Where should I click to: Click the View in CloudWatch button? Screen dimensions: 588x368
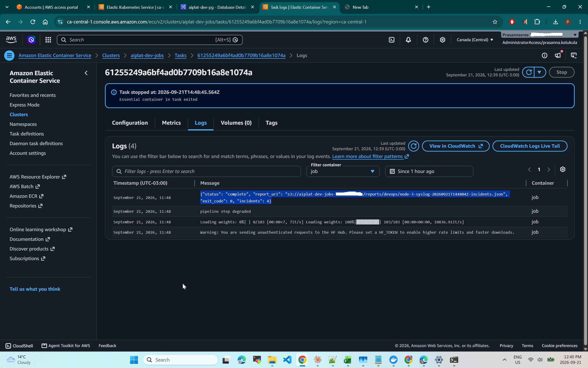coord(455,146)
